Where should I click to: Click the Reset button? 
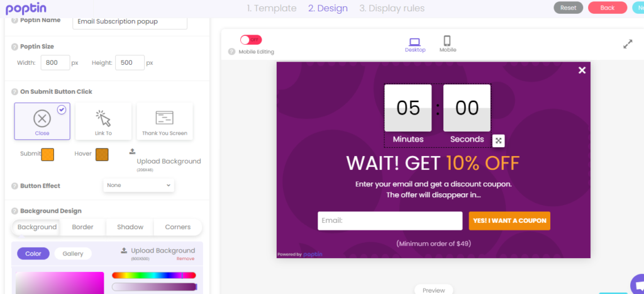point(568,8)
